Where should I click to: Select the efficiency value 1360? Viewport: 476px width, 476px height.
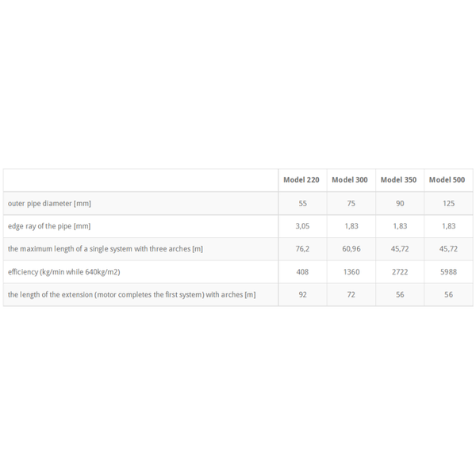(x=351, y=271)
